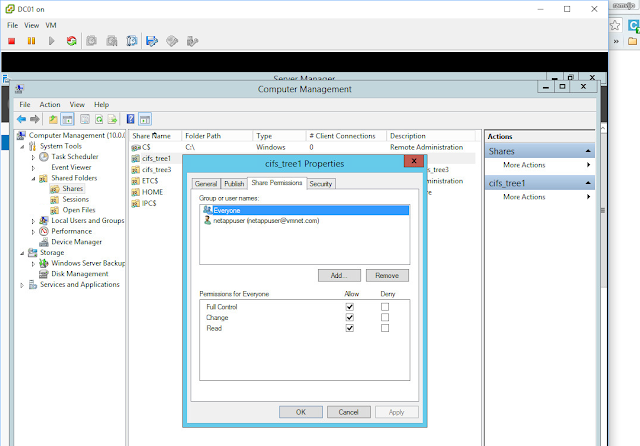Toggle Allow Read checkbox
640x446 pixels.
pyautogui.click(x=349, y=328)
